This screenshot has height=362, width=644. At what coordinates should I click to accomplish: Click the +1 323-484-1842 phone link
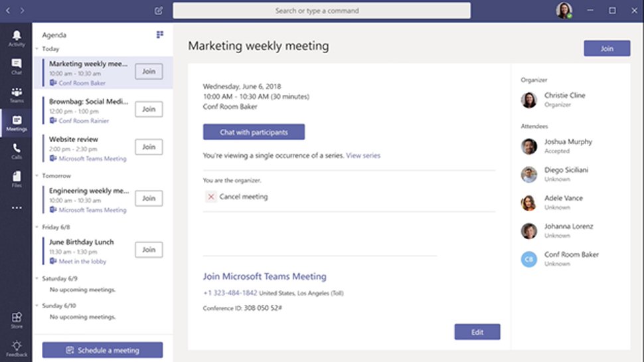coord(230,293)
